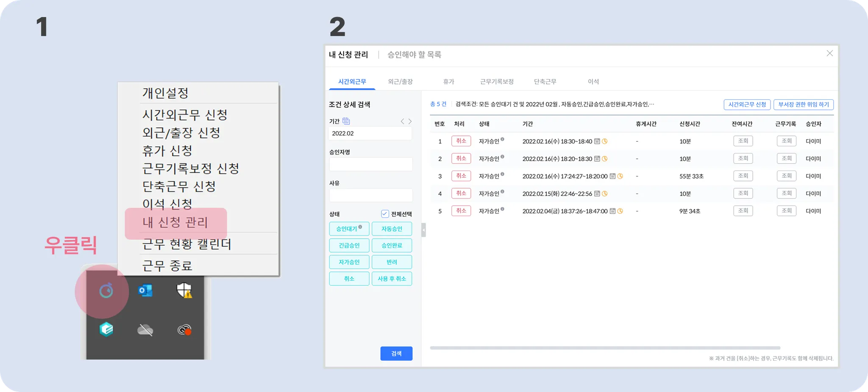868x392 pixels.
Task: Toggle the 전체선택 checkbox
Action: click(385, 214)
